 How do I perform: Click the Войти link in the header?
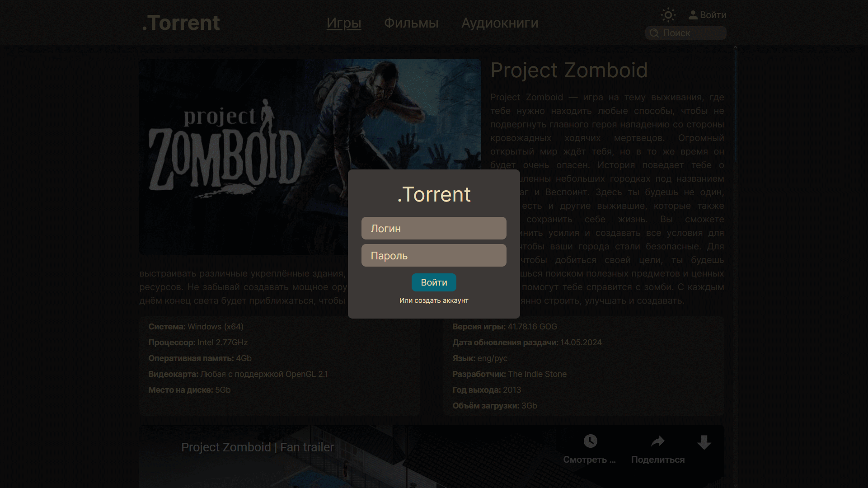(713, 15)
